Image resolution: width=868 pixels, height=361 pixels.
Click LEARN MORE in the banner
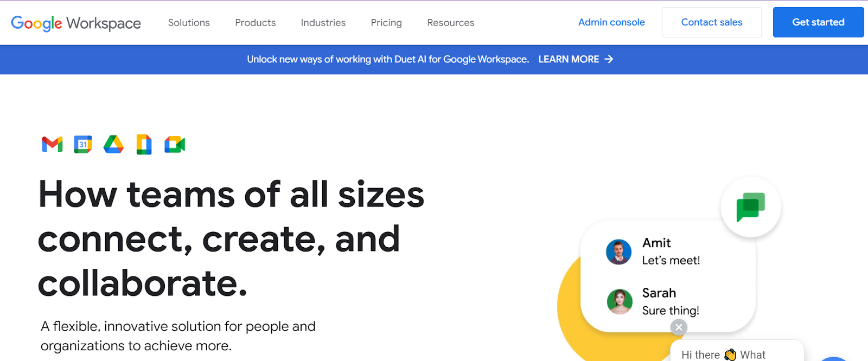[569, 59]
